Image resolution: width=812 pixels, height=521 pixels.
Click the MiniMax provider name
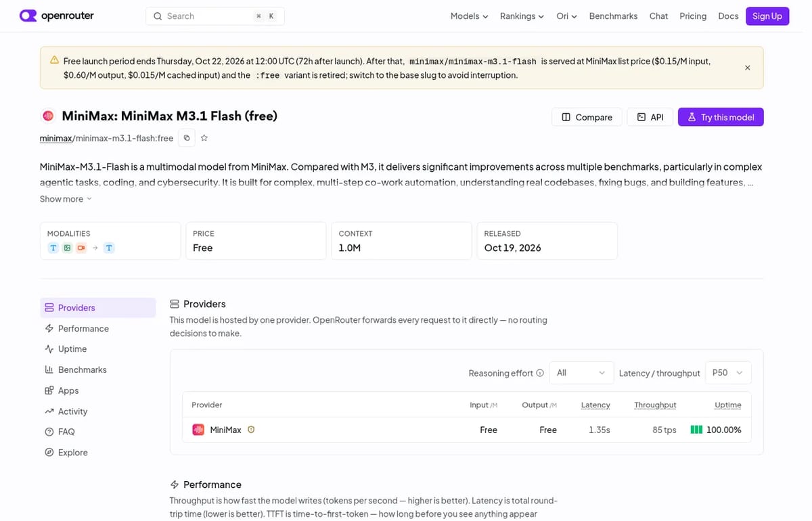pyautogui.click(x=225, y=430)
